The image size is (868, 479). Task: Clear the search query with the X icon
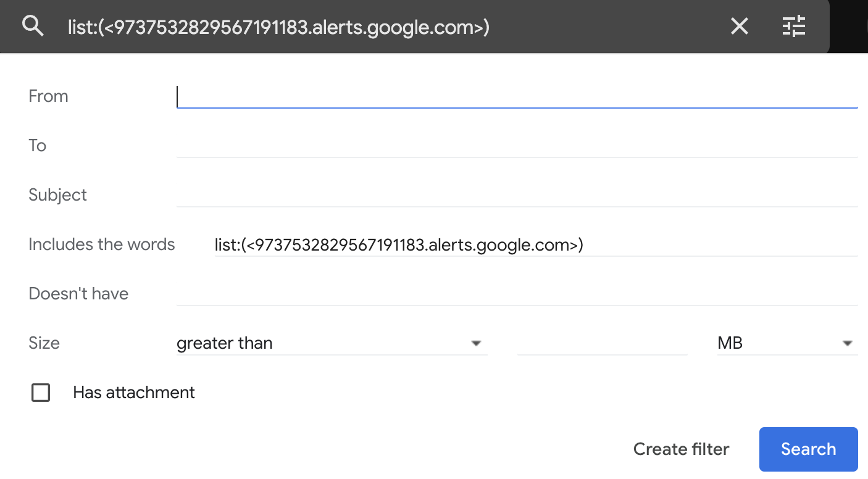pos(739,26)
